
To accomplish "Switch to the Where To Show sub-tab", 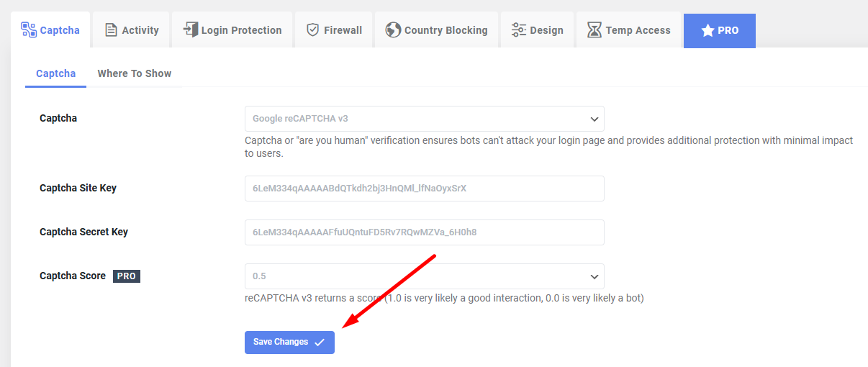I will [x=135, y=73].
